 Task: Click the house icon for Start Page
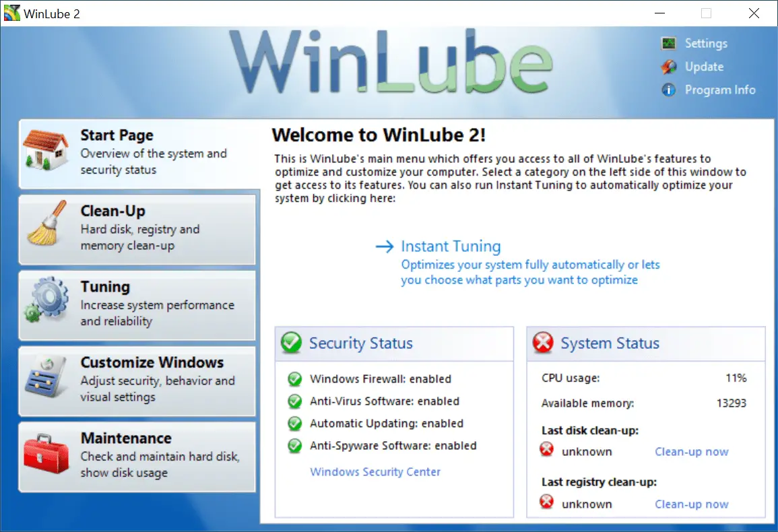46,150
